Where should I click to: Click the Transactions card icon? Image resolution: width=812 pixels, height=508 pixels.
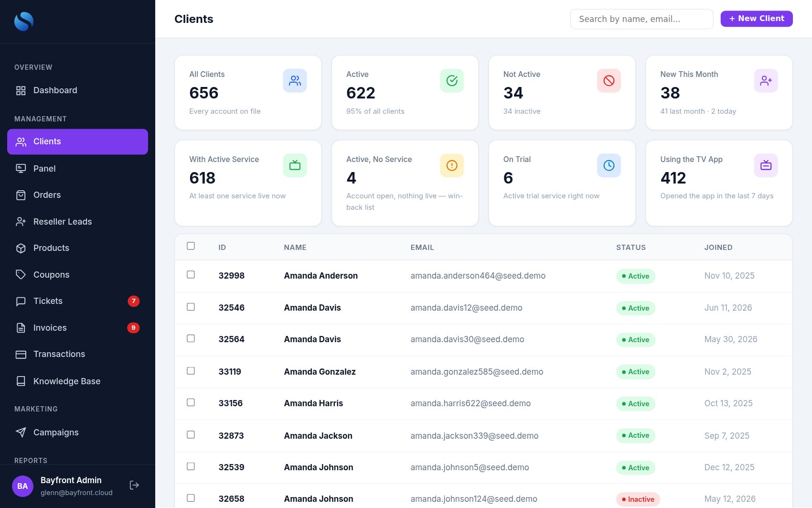(x=21, y=354)
